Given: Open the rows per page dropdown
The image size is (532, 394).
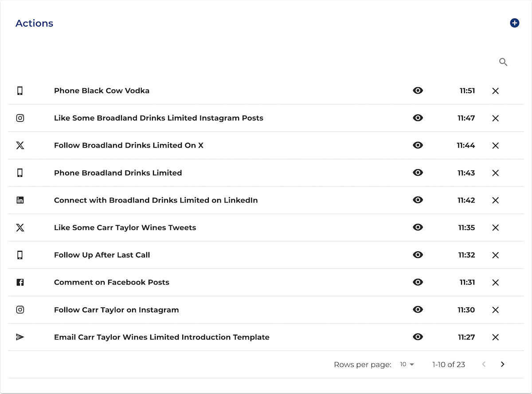Looking at the screenshot, I should click(x=407, y=364).
